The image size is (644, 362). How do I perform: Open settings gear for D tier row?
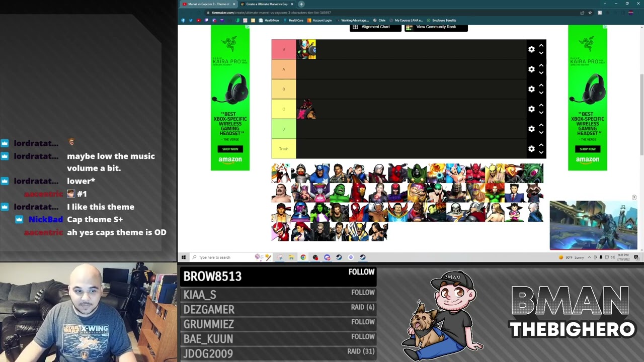(x=531, y=129)
